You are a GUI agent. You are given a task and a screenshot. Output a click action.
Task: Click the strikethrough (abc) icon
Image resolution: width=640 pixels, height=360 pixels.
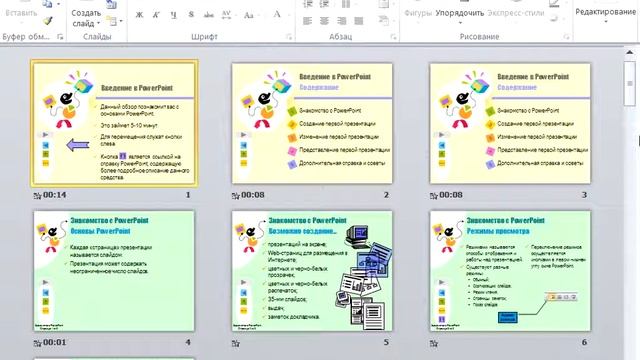point(209,15)
